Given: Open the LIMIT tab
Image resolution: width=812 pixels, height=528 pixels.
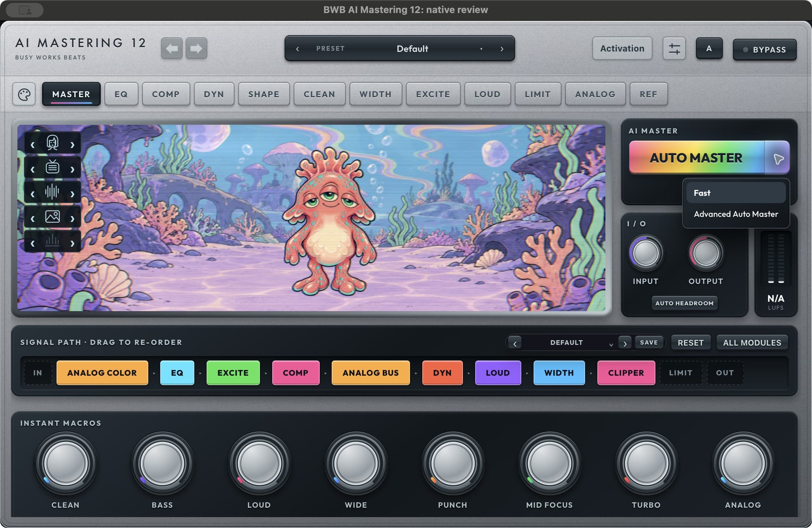Looking at the screenshot, I should pos(538,94).
